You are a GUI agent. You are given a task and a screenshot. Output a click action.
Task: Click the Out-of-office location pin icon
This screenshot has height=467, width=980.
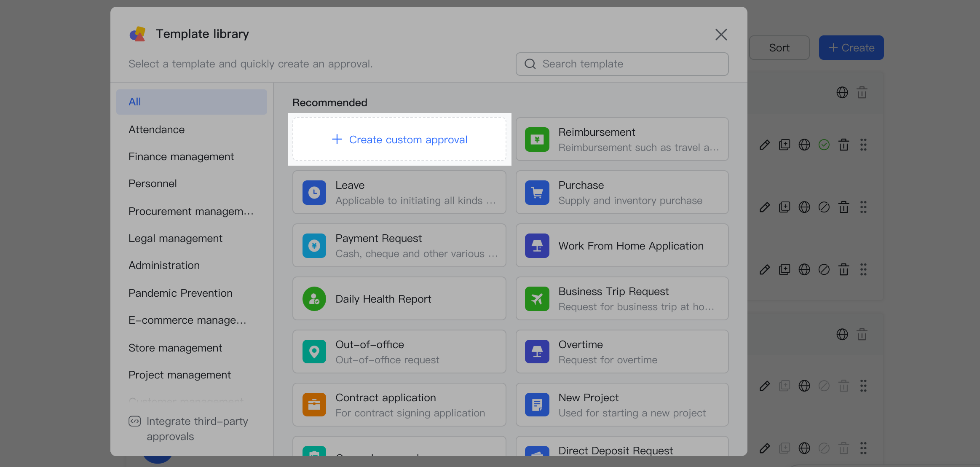314,352
